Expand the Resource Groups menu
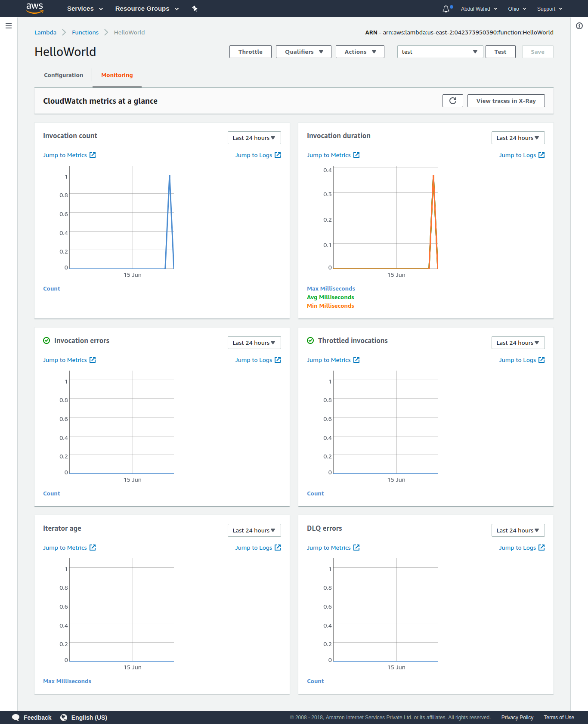 147,9
